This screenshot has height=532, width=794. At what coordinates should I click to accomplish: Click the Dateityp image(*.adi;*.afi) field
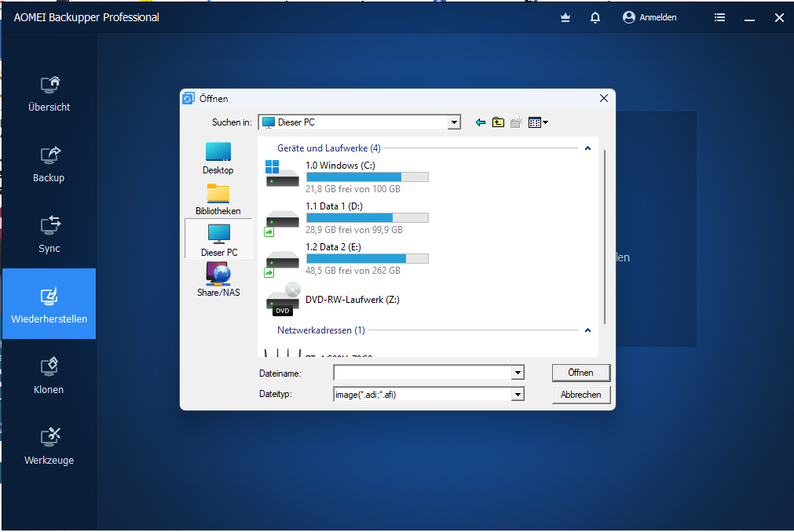point(423,395)
